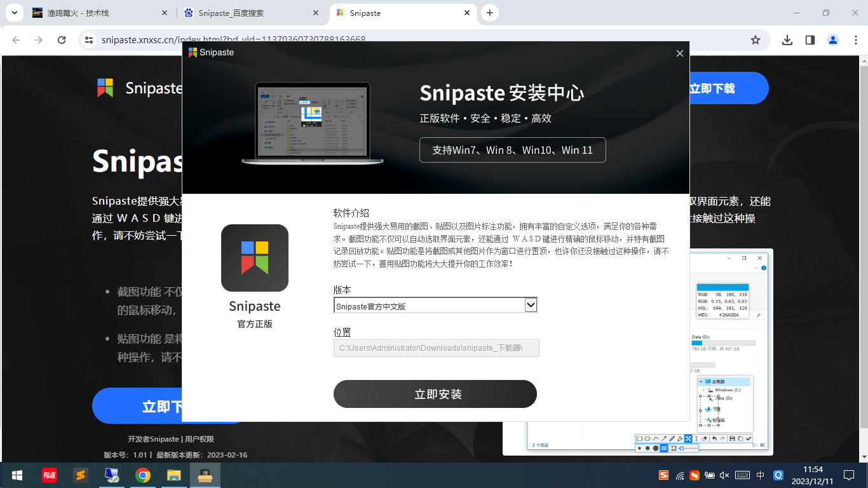Close the Snipaste installer dialog
Screen dimensions: 868x488
point(679,53)
